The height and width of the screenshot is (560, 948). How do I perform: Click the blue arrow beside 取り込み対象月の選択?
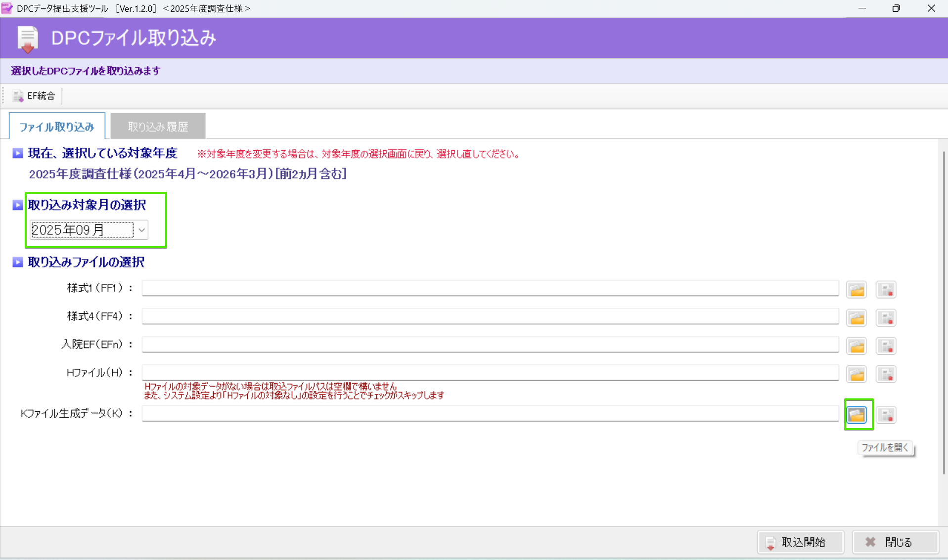coord(18,205)
